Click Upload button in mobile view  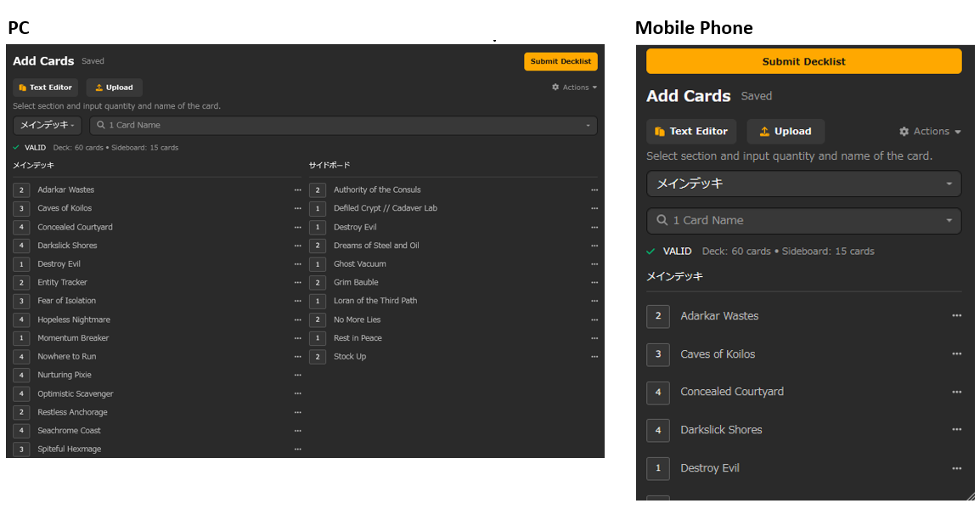point(786,132)
